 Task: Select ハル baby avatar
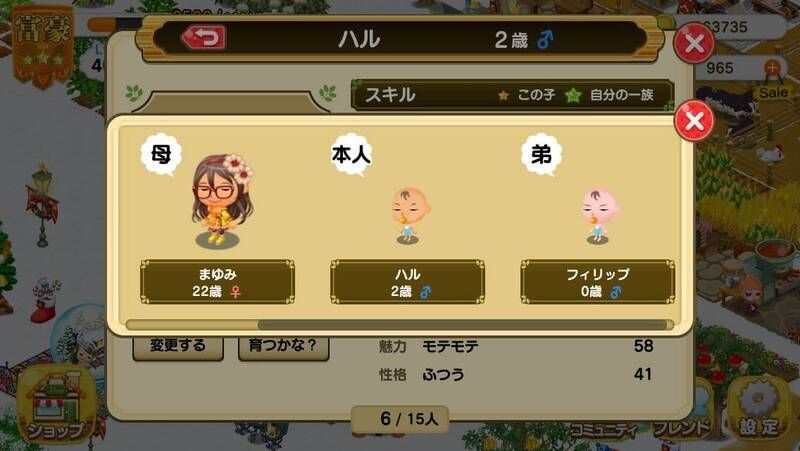[409, 215]
